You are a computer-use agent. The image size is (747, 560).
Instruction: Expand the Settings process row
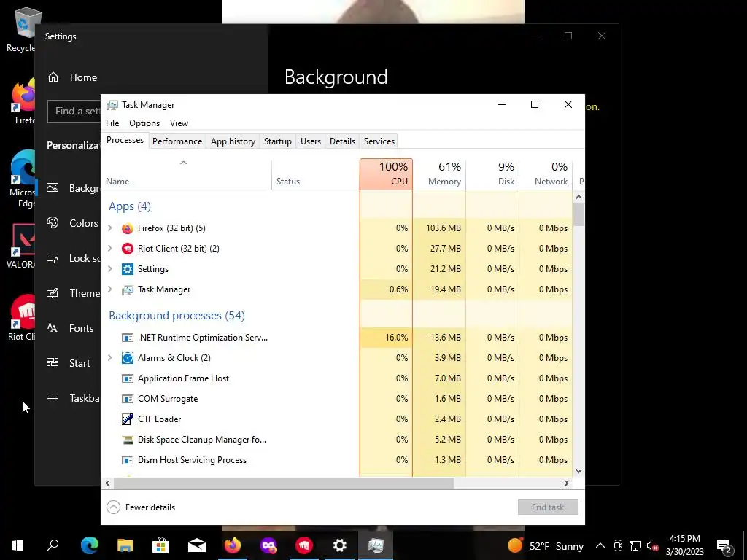pyautogui.click(x=110, y=268)
